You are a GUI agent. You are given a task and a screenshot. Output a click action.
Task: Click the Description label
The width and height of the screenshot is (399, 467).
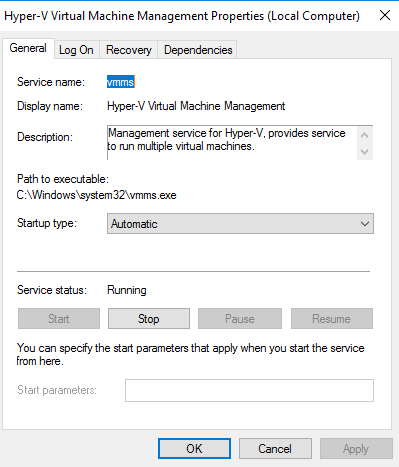pyautogui.click(x=45, y=137)
